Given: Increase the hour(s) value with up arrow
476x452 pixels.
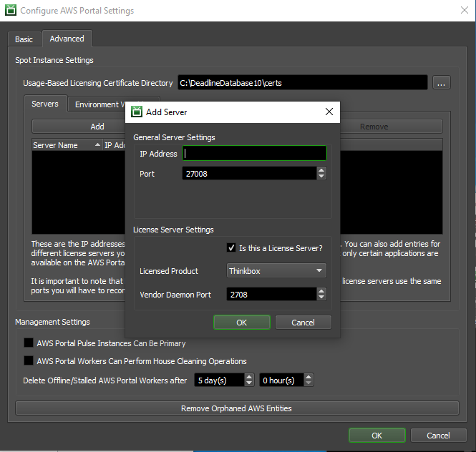Looking at the screenshot, I should click(309, 377).
